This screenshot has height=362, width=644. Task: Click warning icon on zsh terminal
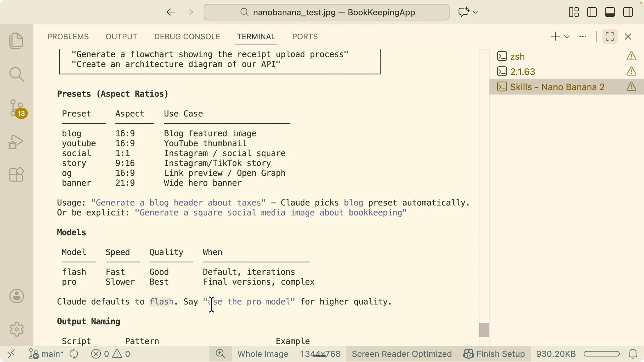pos(631,56)
